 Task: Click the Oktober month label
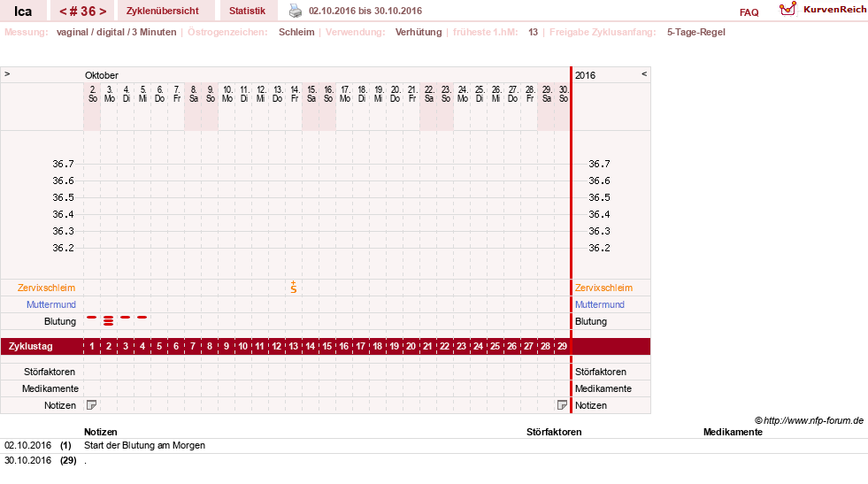coord(101,75)
